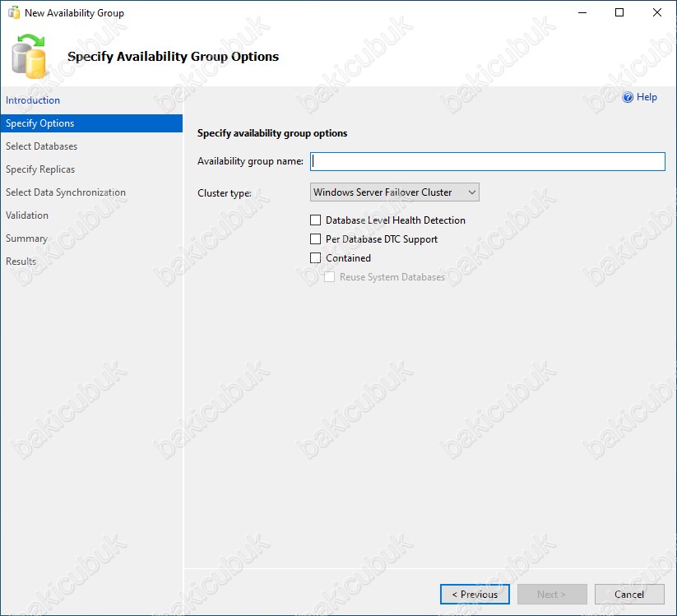This screenshot has height=616, width=677.
Task: Click the Previous button
Action: tap(475, 595)
